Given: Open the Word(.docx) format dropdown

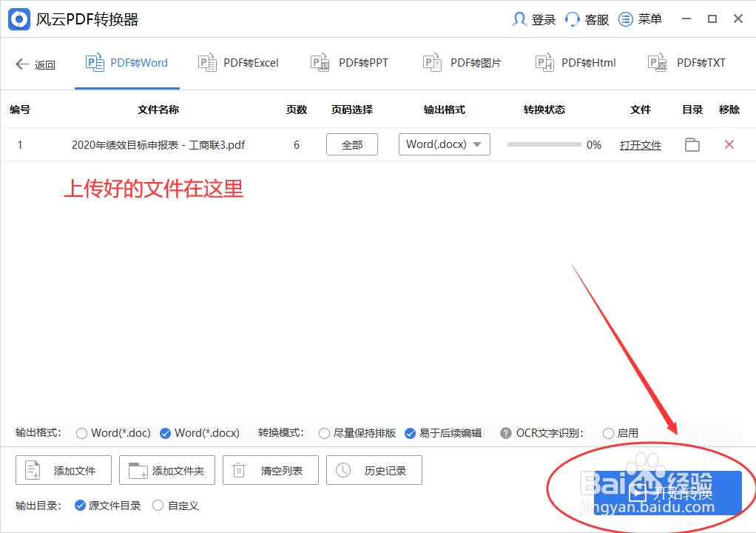Looking at the screenshot, I should click(x=444, y=144).
